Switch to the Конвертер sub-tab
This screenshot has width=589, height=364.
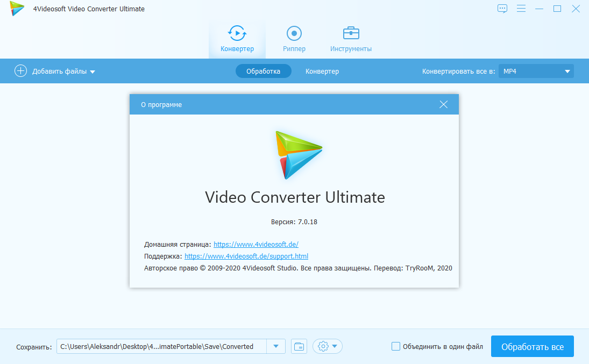click(322, 71)
